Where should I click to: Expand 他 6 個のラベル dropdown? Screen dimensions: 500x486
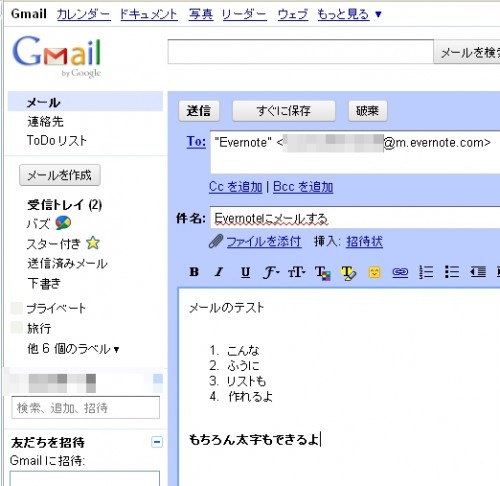(x=73, y=349)
